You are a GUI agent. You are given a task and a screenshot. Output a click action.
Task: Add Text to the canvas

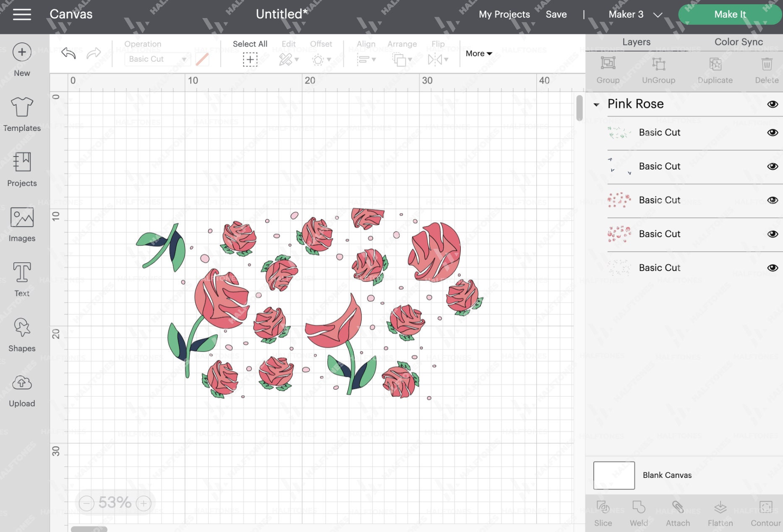tap(22, 280)
